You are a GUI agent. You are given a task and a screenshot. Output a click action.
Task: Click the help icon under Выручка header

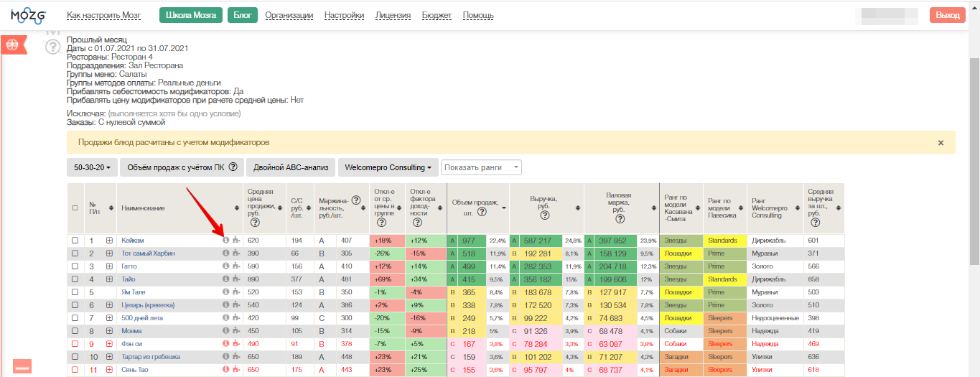click(x=544, y=215)
